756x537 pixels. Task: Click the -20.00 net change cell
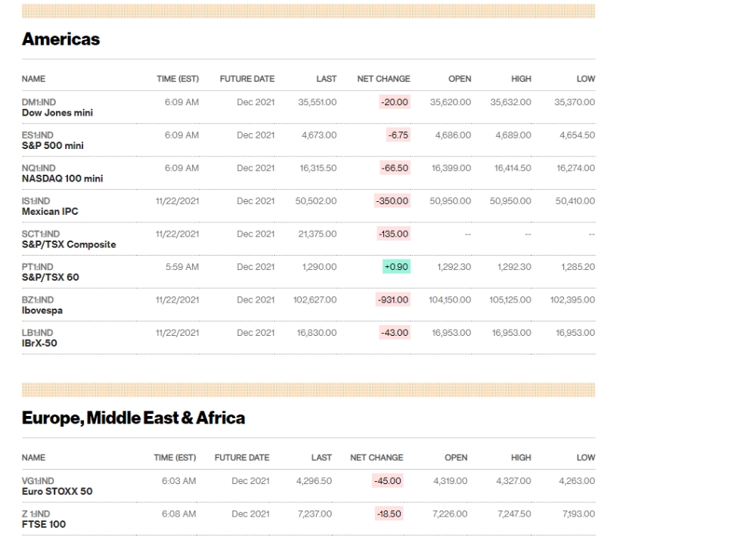coord(395,102)
